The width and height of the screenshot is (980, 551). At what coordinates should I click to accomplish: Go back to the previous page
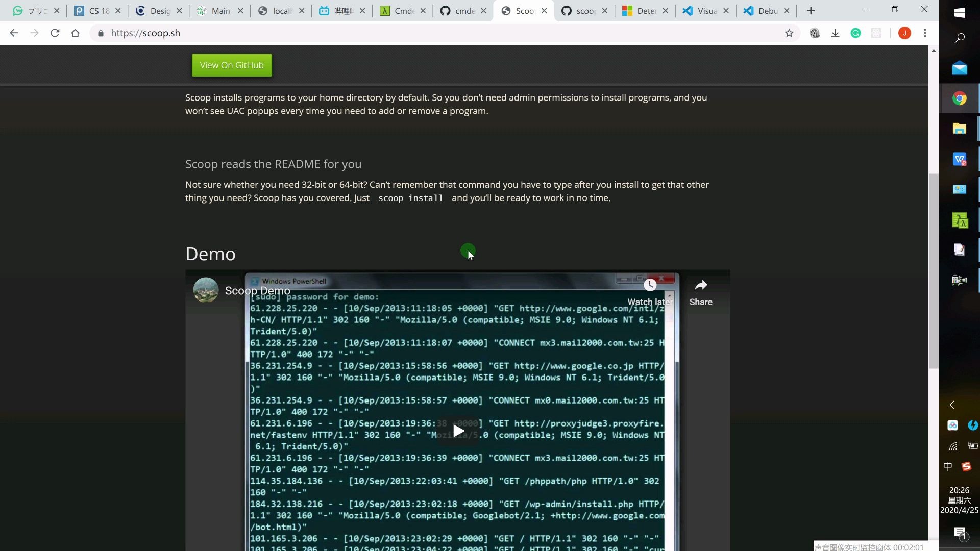(x=14, y=33)
